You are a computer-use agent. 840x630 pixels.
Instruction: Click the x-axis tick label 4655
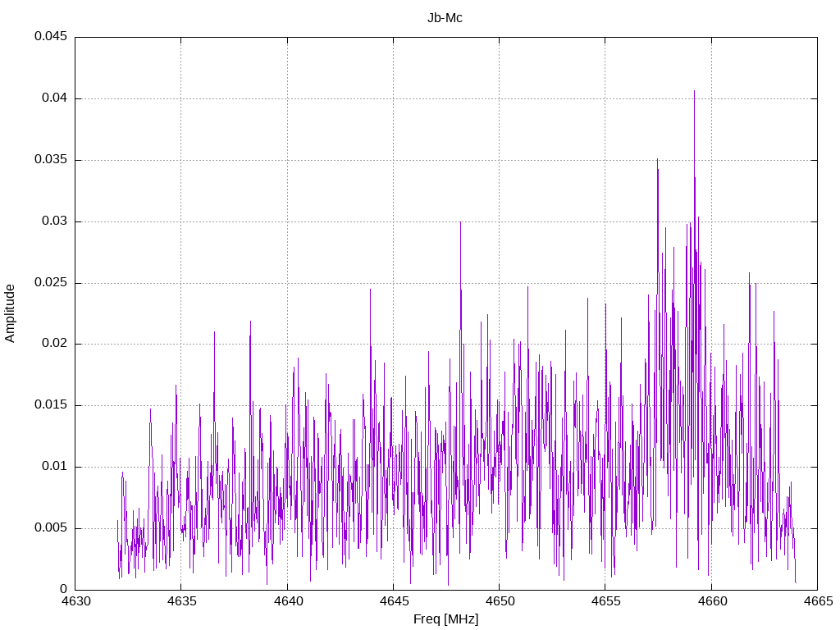click(606, 601)
